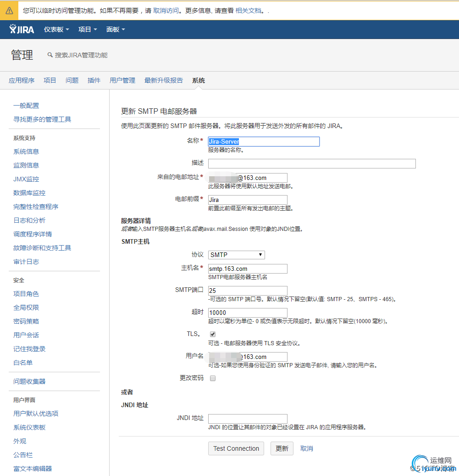Select the 系统 tab
The width and height of the screenshot is (459, 476).
[199, 80]
